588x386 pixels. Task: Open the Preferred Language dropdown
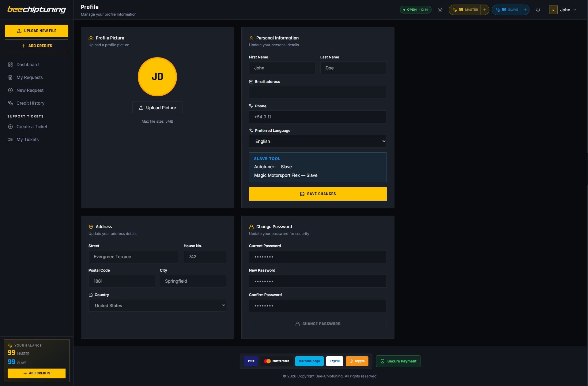tap(318, 141)
